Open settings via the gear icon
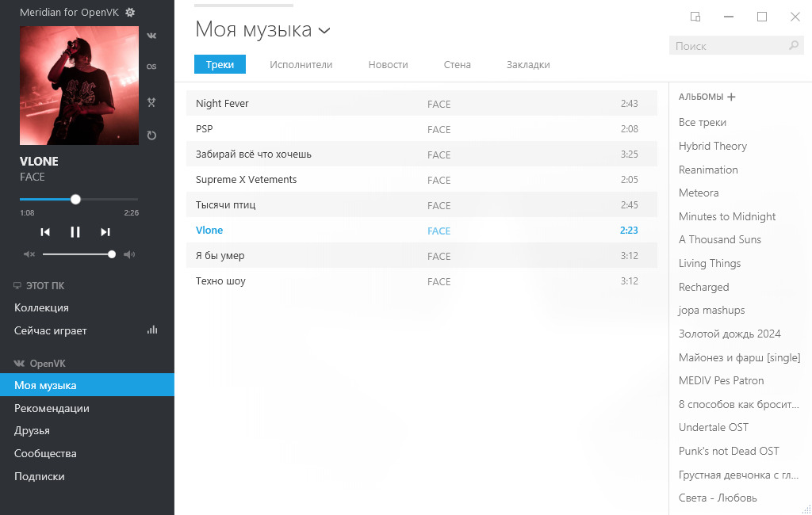 tap(130, 13)
